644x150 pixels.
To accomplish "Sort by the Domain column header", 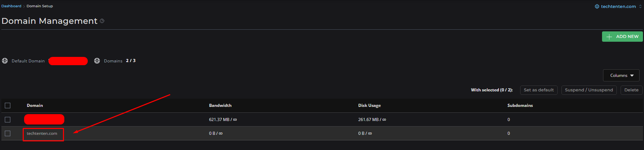I will click(x=35, y=106).
